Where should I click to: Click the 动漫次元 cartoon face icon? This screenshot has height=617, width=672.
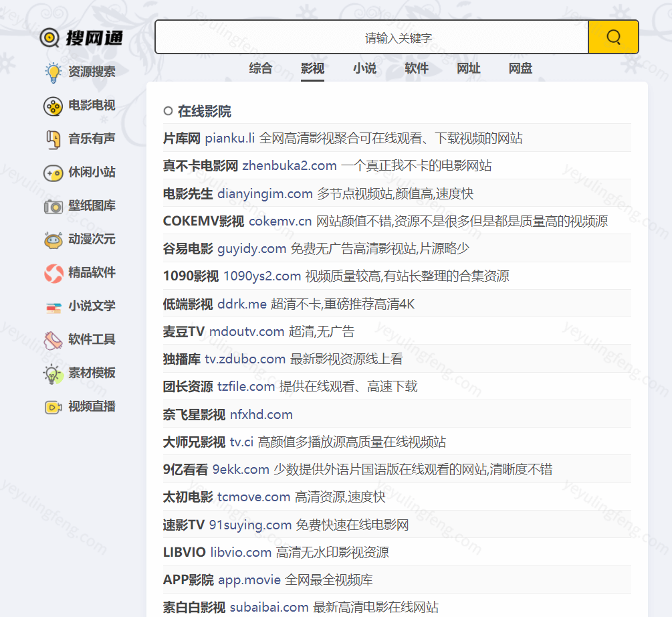coord(53,240)
